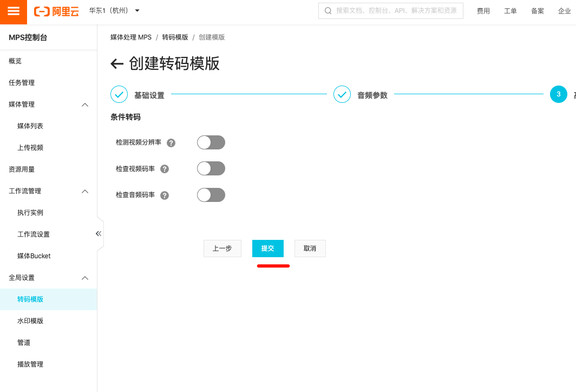Collapse the 媒体管理 sidebar group
The image size is (576, 392).
click(85, 104)
